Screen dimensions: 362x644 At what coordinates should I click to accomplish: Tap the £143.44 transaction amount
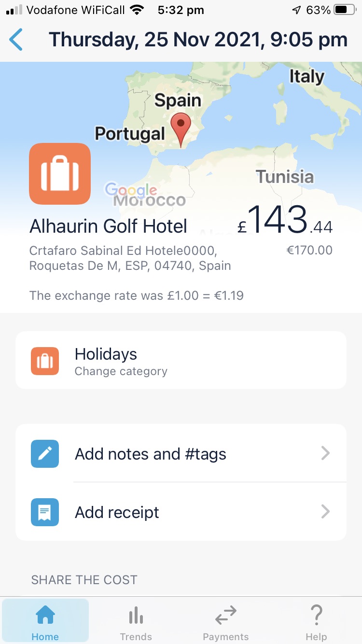285,221
